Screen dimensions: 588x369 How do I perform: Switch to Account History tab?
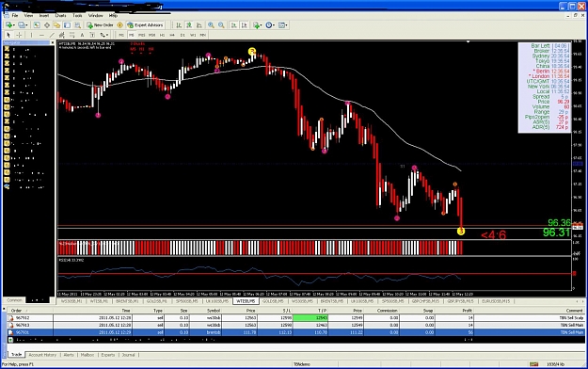(x=42, y=355)
